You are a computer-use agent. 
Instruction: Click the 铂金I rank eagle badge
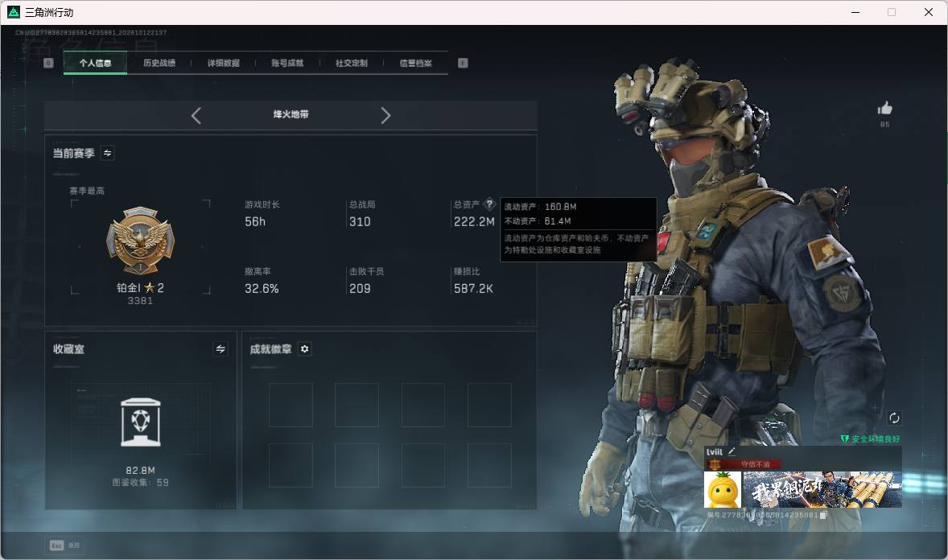click(140, 241)
